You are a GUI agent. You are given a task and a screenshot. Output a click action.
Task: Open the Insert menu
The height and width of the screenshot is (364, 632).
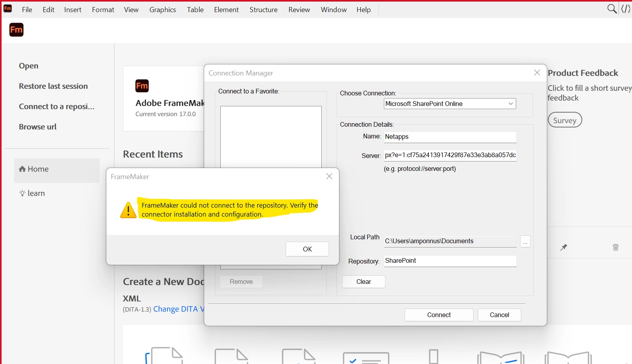(73, 10)
